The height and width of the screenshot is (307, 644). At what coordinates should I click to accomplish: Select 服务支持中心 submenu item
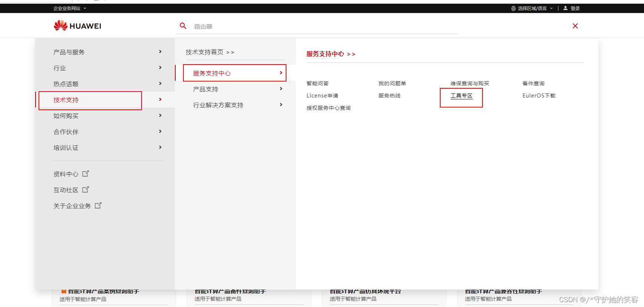(212, 73)
